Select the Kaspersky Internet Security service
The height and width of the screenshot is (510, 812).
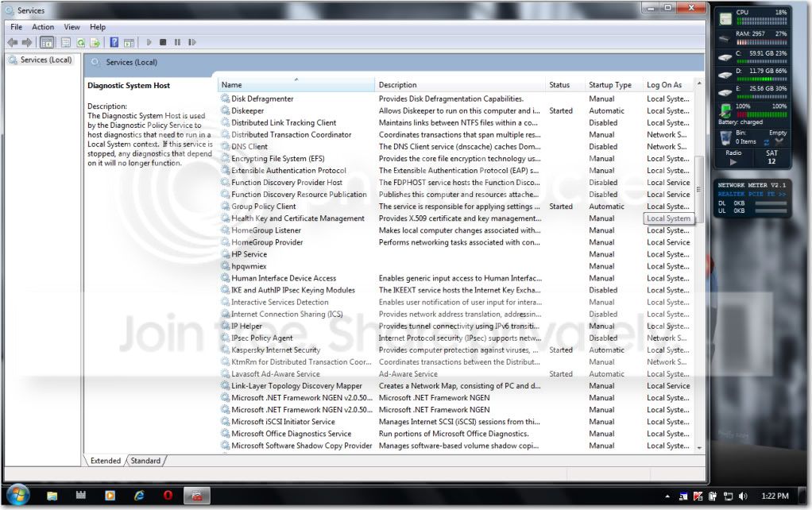pyautogui.click(x=276, y=350)
